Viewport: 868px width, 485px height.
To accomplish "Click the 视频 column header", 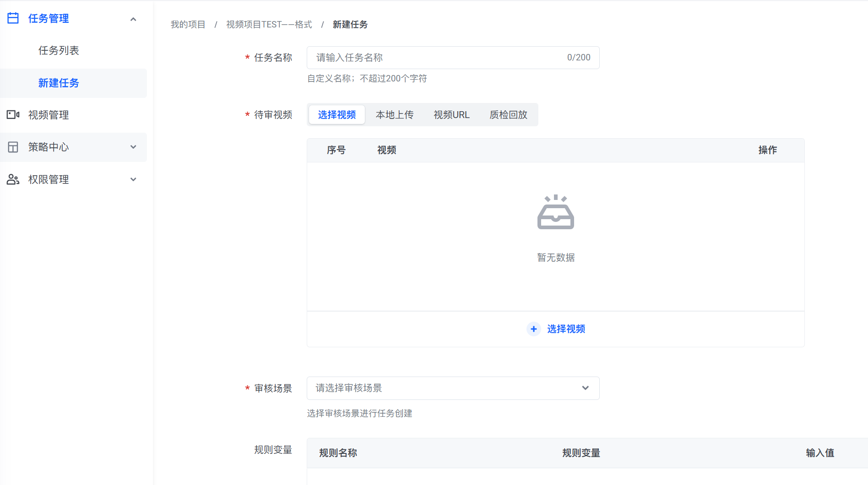I will tap(387, 150).
